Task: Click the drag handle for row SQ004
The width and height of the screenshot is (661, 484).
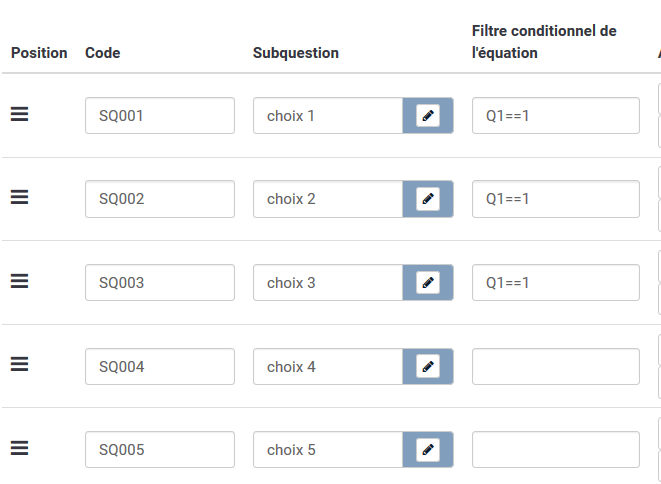Action: tap(19, 366)
